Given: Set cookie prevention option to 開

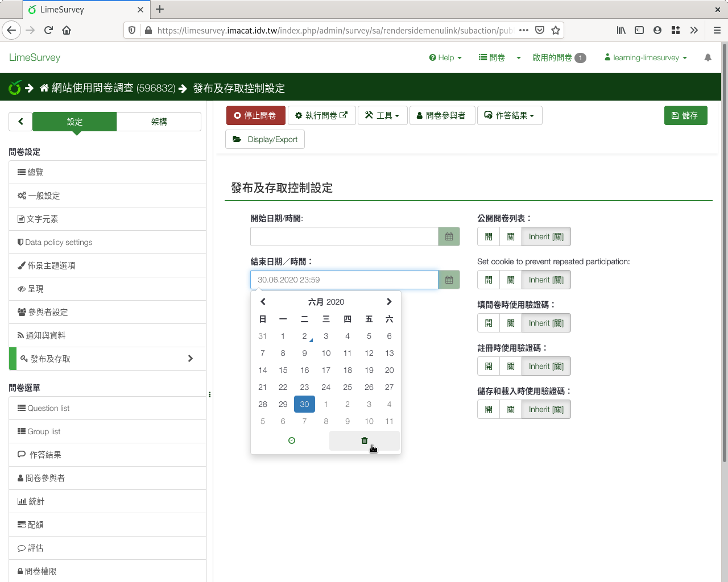Looking at the screenshot, I should (x=489, y=280).
